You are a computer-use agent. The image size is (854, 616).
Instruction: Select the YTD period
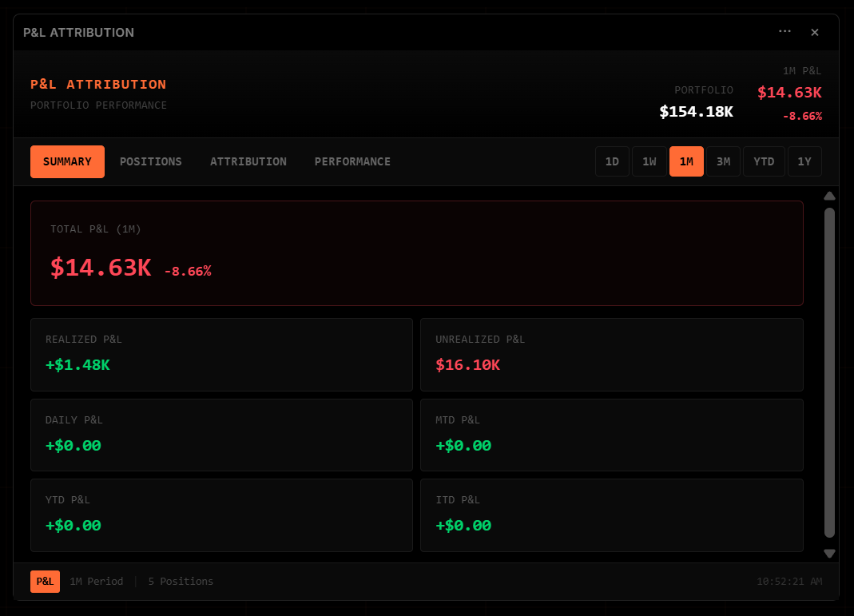(x=764, y=161)
